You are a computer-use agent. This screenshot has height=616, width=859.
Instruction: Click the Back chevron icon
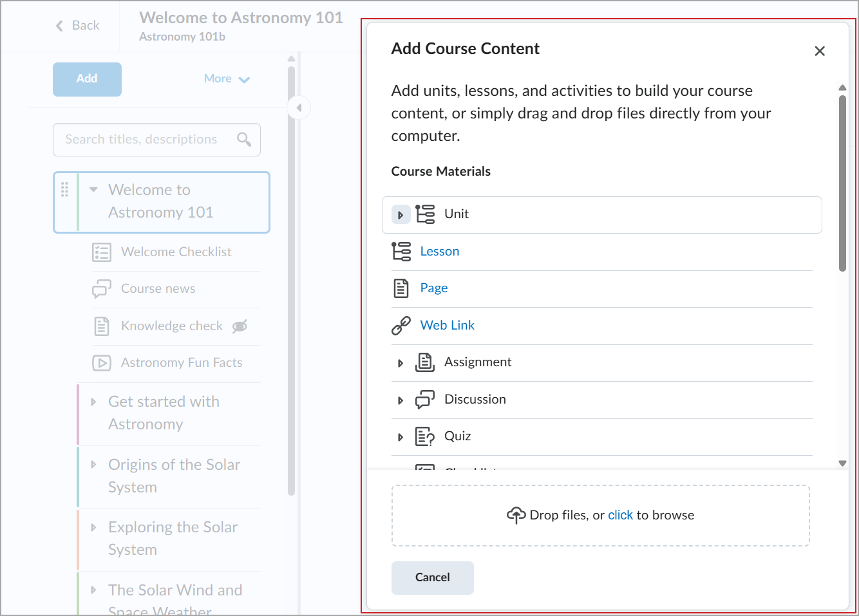(59, 26)
